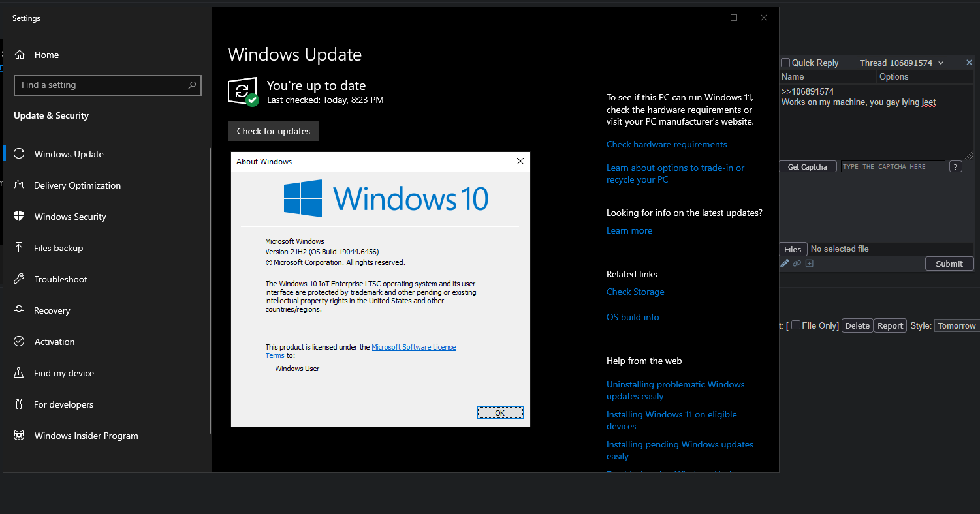Click the Windows 10 logo in About Windows
This screenshot has width=980, height=514.
point(386,198)
